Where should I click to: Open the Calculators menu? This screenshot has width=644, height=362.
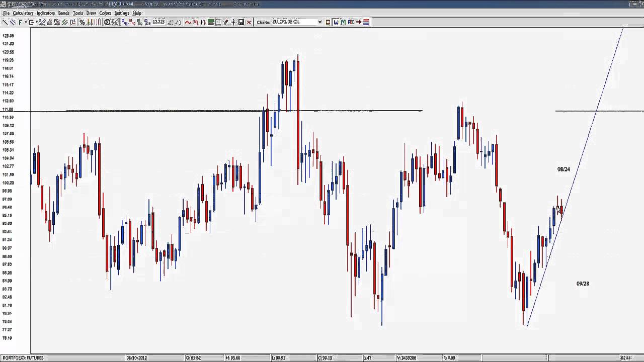coord(23,13)
